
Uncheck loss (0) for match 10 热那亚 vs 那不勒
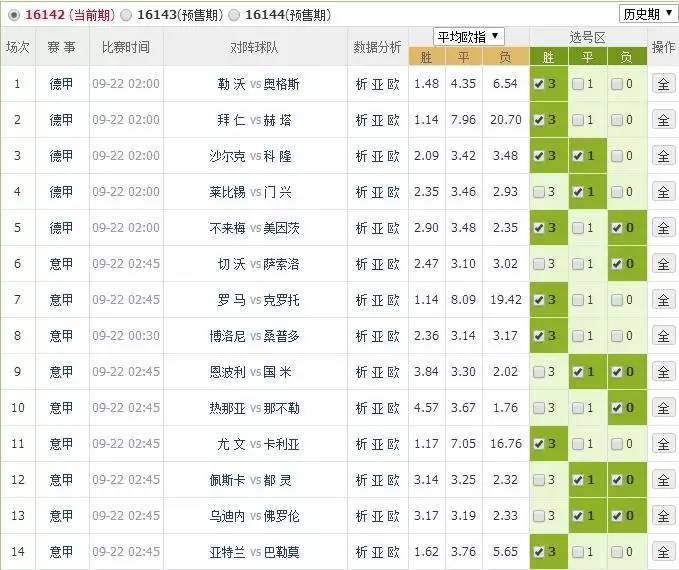click(617, 408)
